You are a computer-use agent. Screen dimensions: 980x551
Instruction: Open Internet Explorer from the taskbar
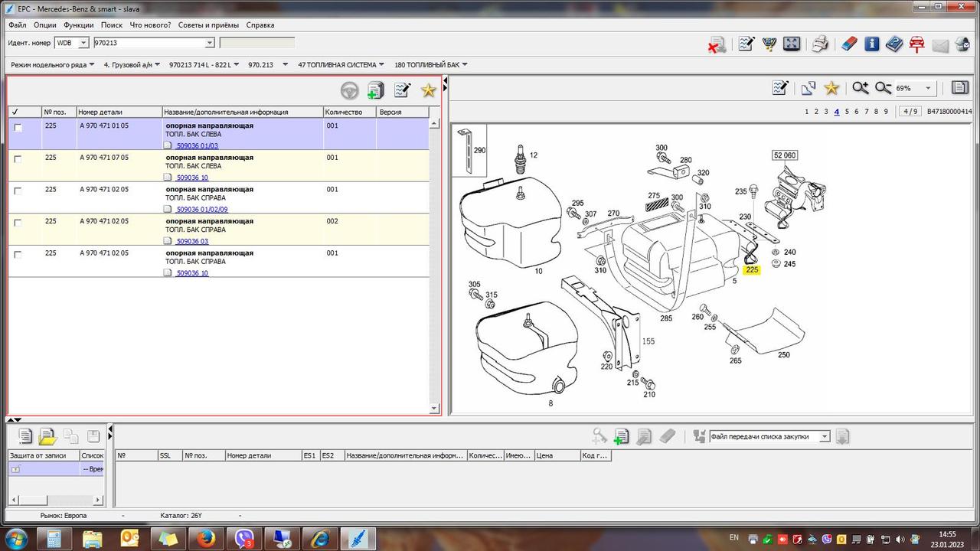coord(319,539)
